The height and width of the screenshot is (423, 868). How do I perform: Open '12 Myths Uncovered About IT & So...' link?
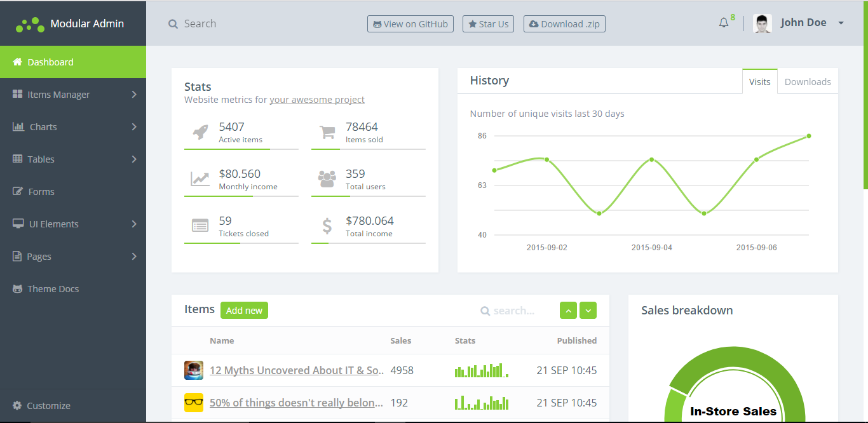pyautogui.click(x=297, y=370)
